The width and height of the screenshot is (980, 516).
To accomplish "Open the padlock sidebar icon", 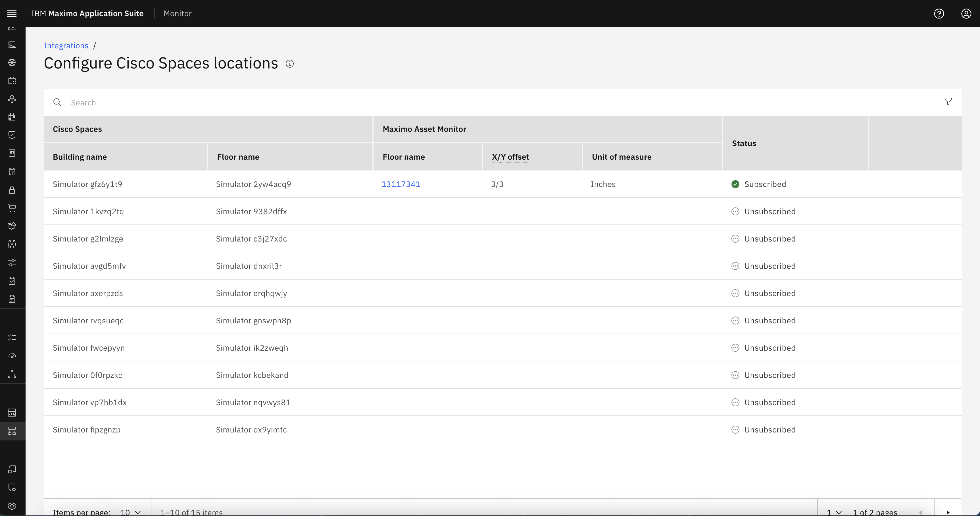I will click(x=12, y=190).
